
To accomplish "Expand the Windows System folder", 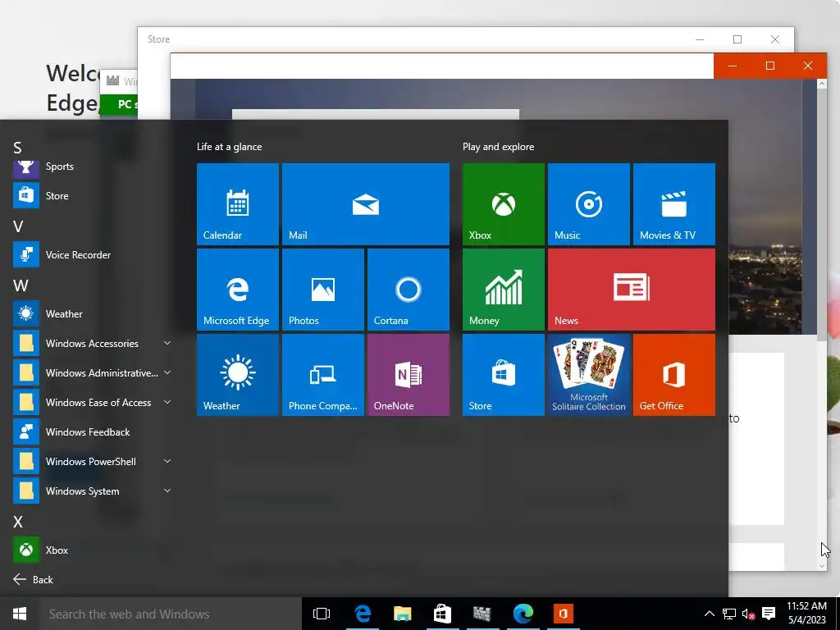I will point(92,491).
